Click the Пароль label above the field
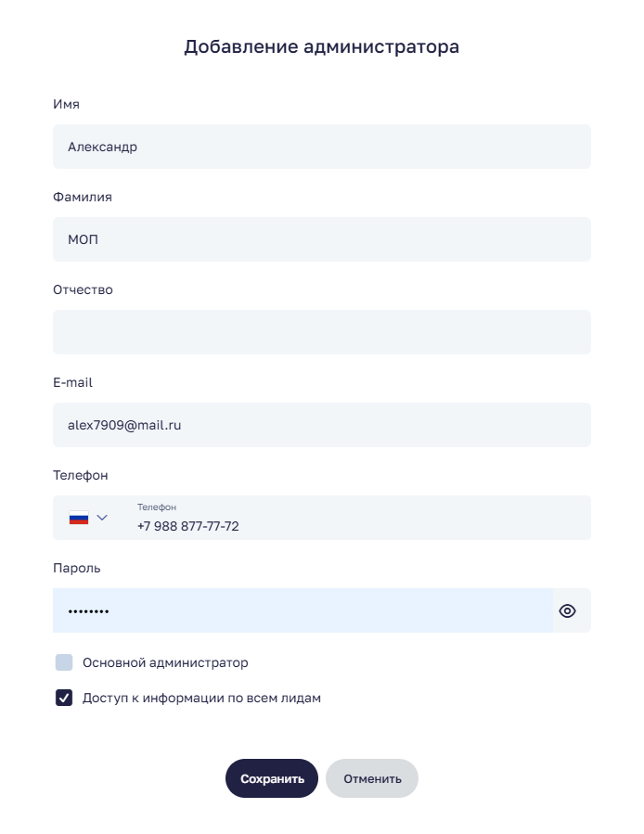 (76, 568)
